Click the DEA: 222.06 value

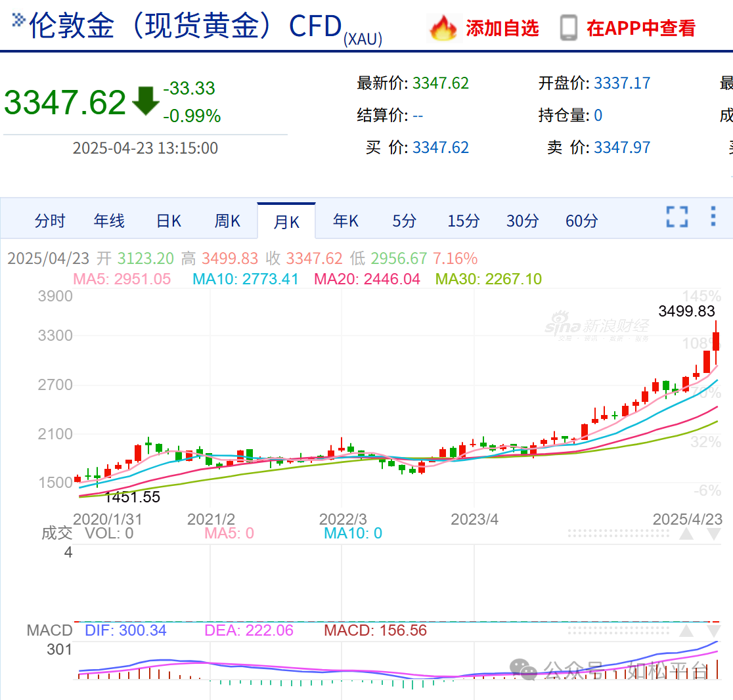pos(249,630)
